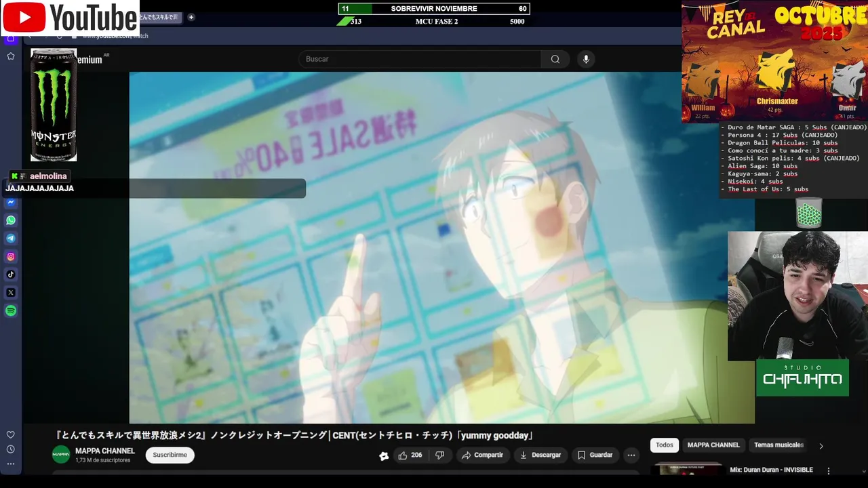The width and height of the screenshot is (868, 488).
Task: Open Spotify from the browser sidebar
Action: (11, 310)
